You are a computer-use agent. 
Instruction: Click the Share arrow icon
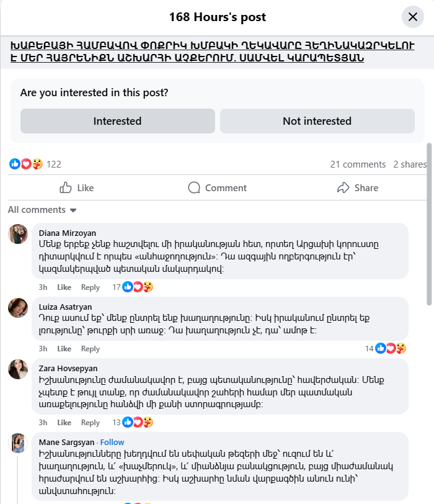pyautogui.click(x=343, y=187)
